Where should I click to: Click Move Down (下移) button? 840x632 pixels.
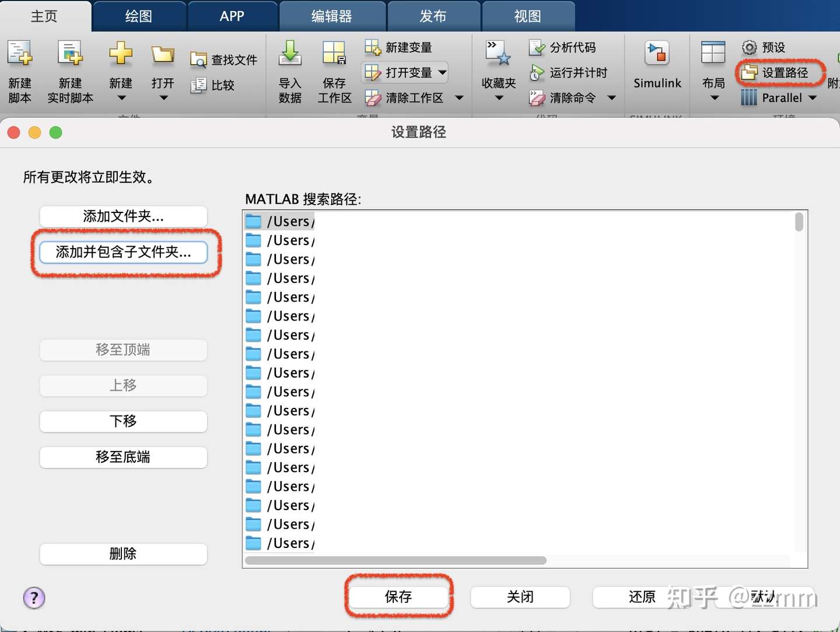(123, 421)
